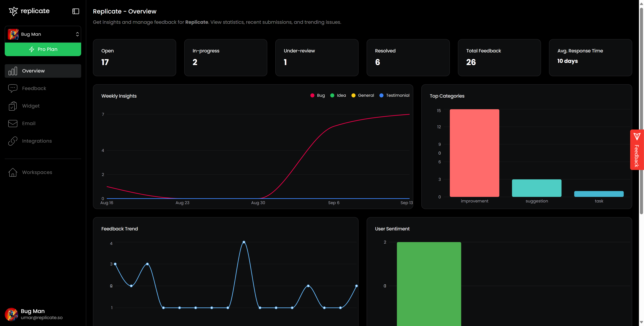This screenshot has width=644, height=326.
Task: Click the Widget clipboard icon
Action: pyautogui.click(x=13, y=106)
